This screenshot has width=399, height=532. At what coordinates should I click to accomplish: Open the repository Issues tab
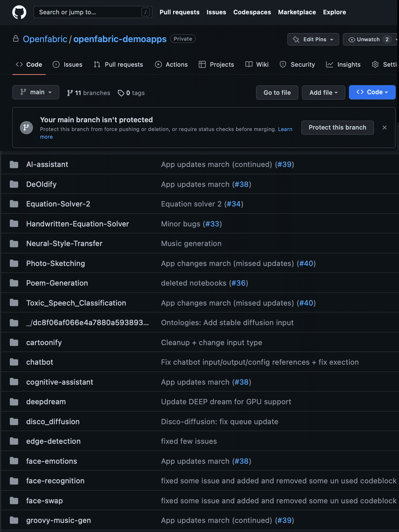[x=67, y=65]
